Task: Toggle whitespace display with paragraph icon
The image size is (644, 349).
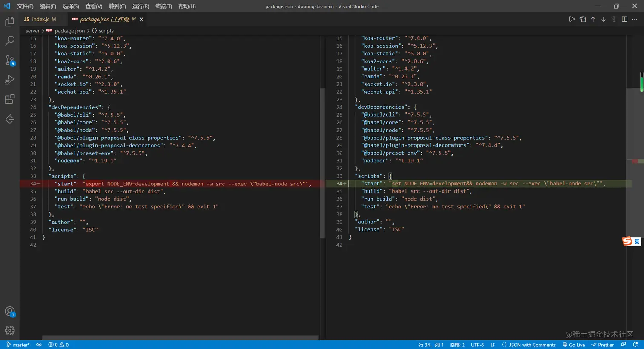Action: [614, 19]
